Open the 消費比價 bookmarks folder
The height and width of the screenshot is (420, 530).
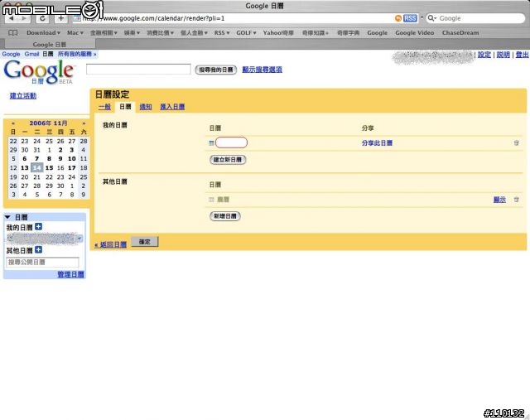(160, 33)
